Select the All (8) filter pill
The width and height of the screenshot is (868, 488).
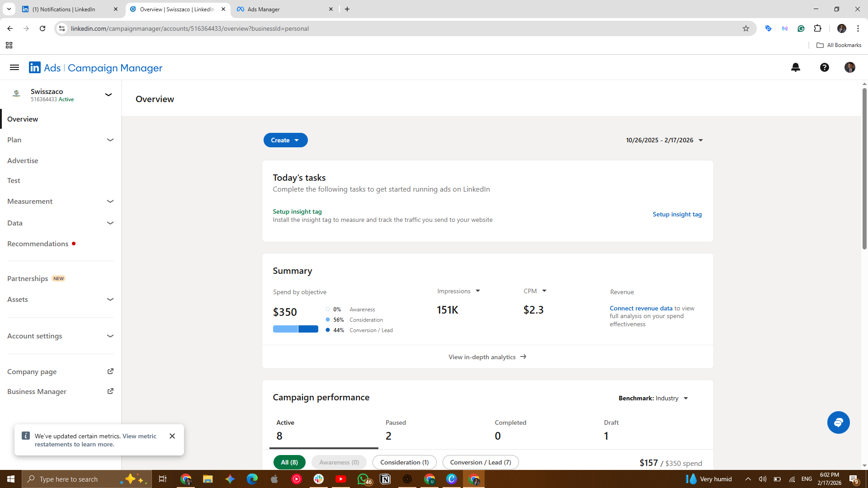click(x=289, y=462)
